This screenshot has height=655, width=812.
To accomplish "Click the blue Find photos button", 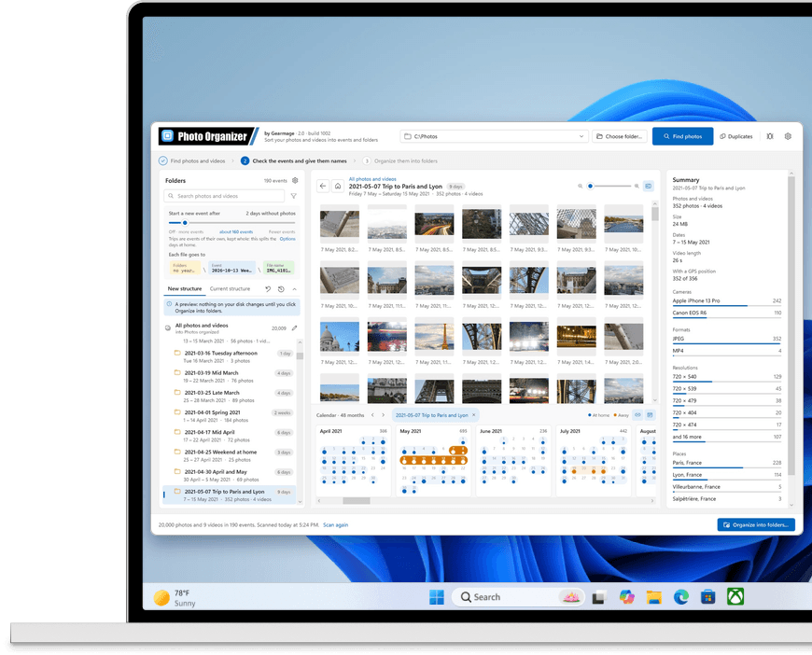I will pyautogui.click(x=682, y=136).
